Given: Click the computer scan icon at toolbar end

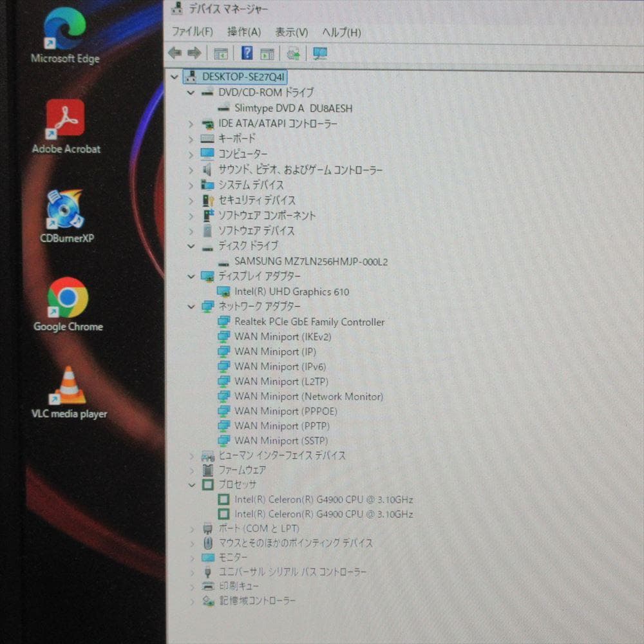Looking at the screenshot, I should pos(319,53).
